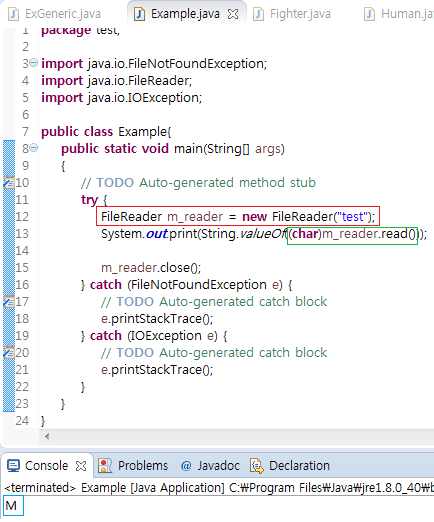Click the Javadoc @ icon

pyautogui.click(x=186, y=466)
